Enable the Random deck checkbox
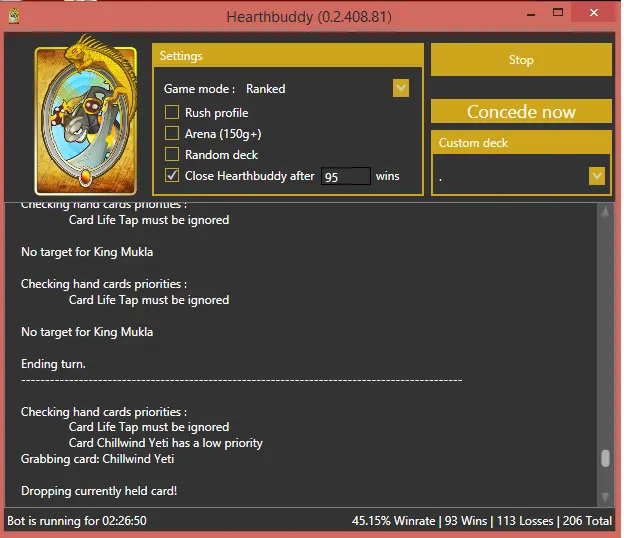624x538 pixels. (x=172, y=154)
